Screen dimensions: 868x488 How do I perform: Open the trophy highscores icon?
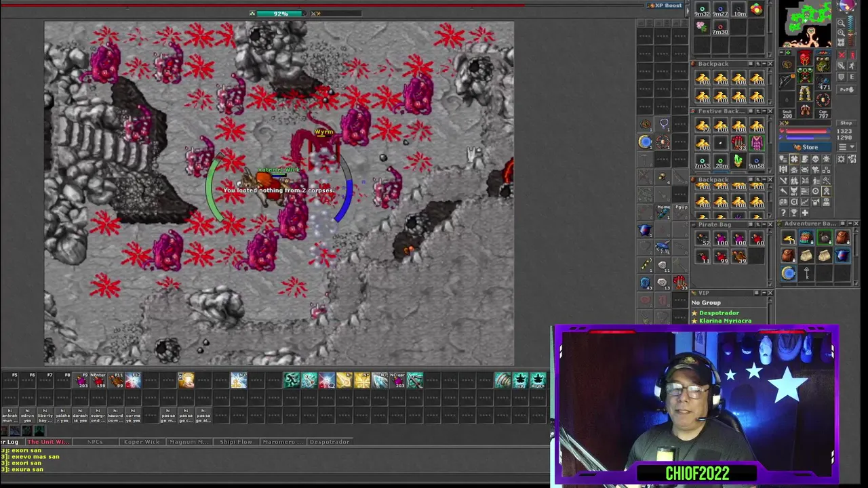794,212
